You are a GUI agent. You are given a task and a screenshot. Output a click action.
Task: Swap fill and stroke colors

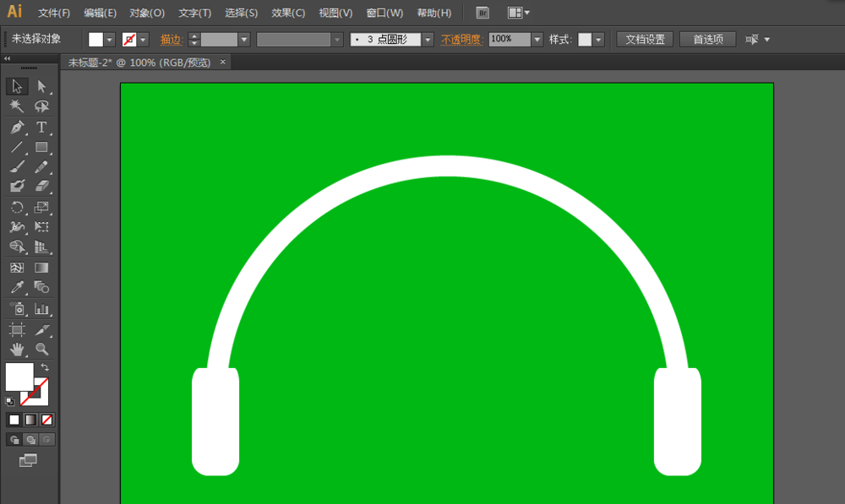(45, 367)
